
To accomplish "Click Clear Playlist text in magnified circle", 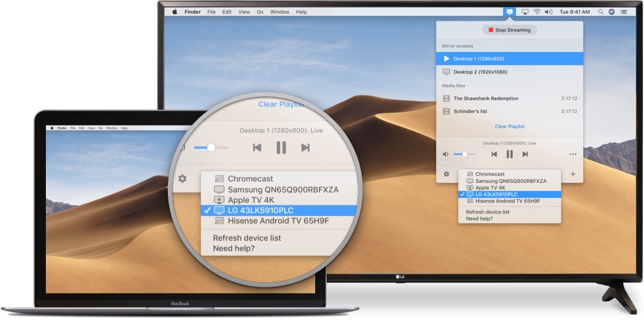I will (282, 104).
